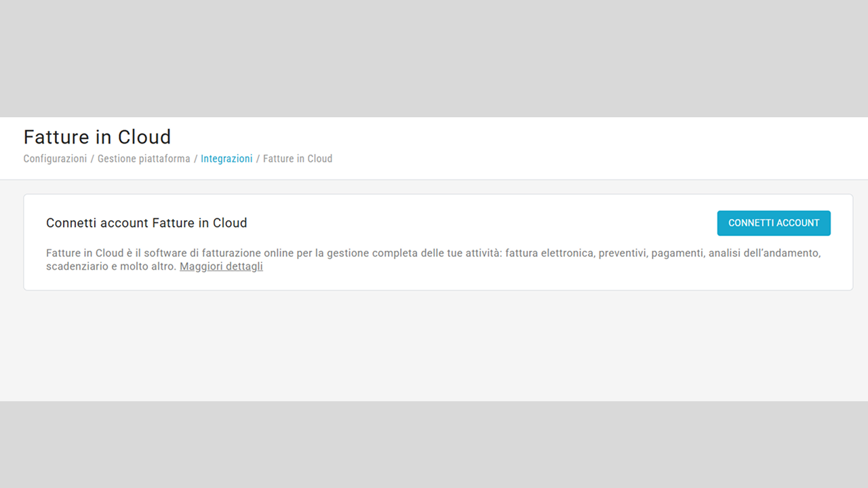Select the Configurazioni breadcrumb

click(55, 159)
